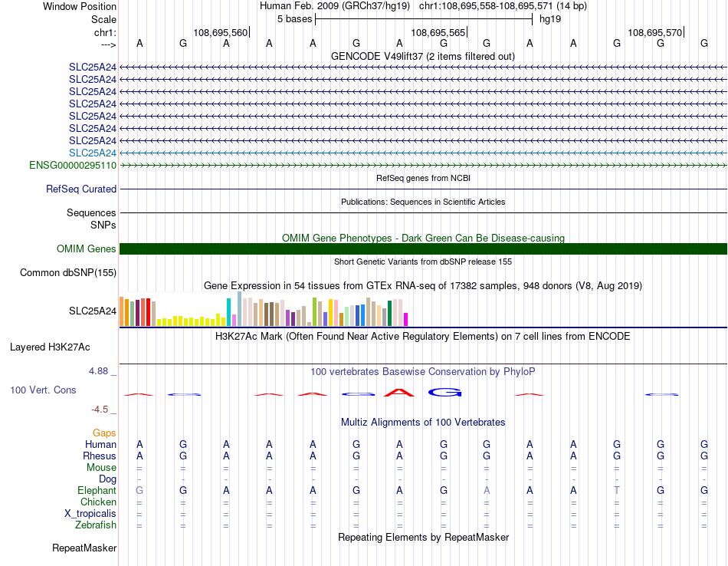The image size is (728, 566).
Task: Click the 108,695,565 position marker on the ruler
Action: pyautogui.click(x=438, y=32)
